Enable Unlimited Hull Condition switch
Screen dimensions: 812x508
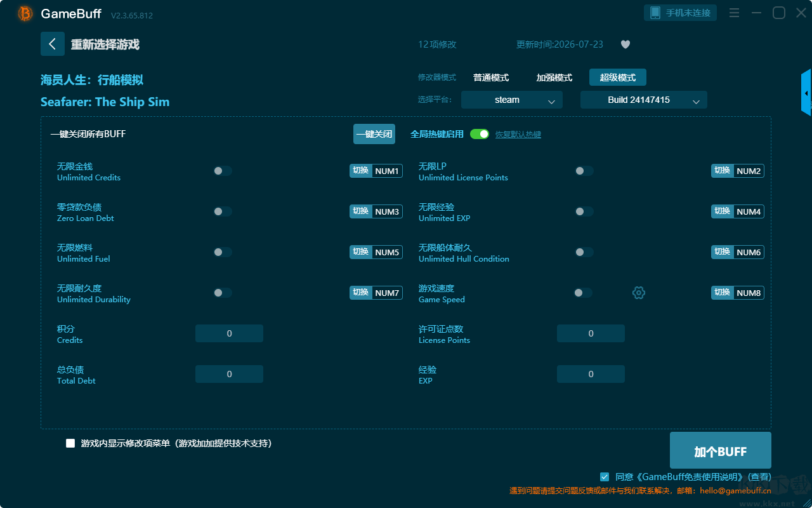(584, 252)
